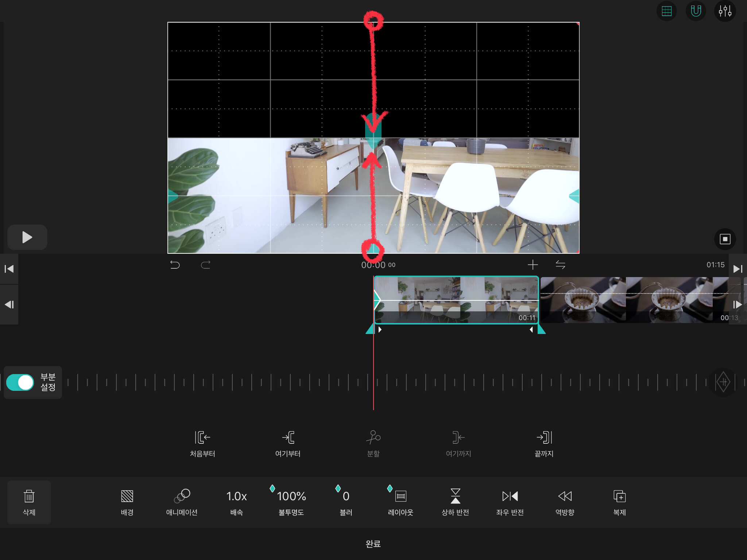Jump to the timeline end

pos(738,269)
